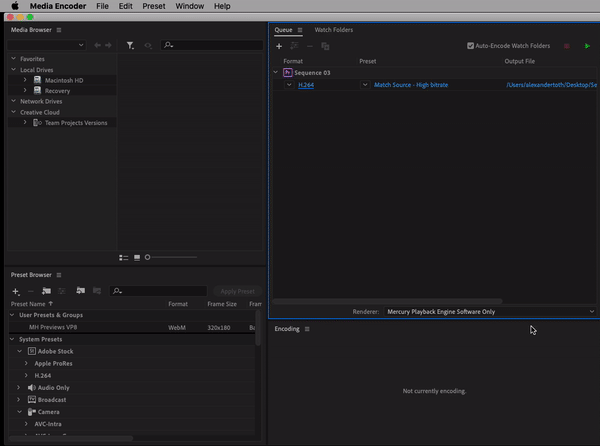Collapse the Local Drives section
Viewport: 600px width, 446px height.
13,70
